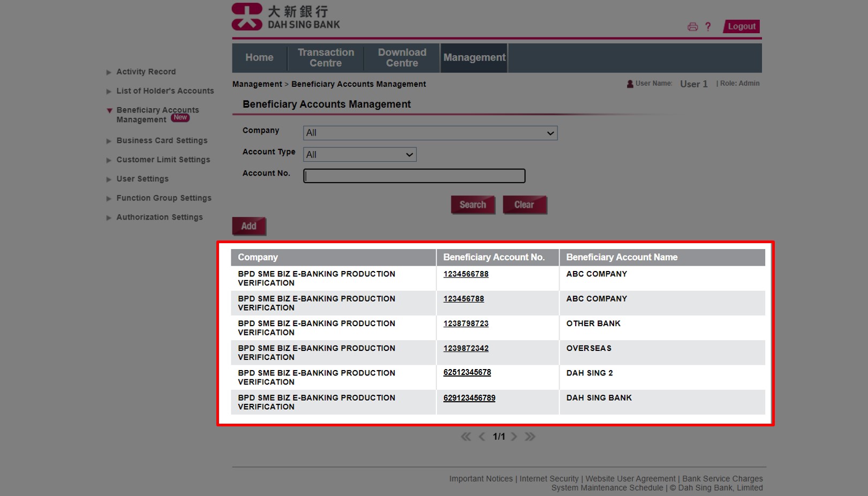868x496 pixels.
Task: Open beneficiary account 1238798723
Action: coord(466,324)
